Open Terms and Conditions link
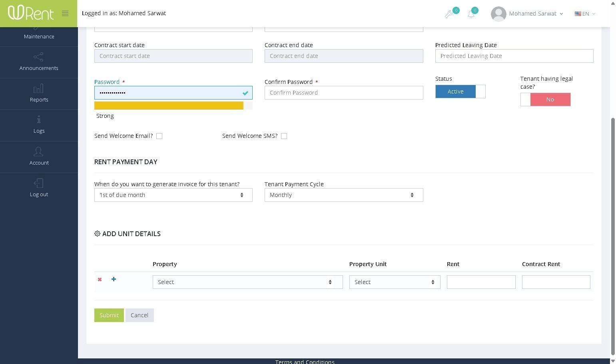616x364 pixels. click(305, 362)
